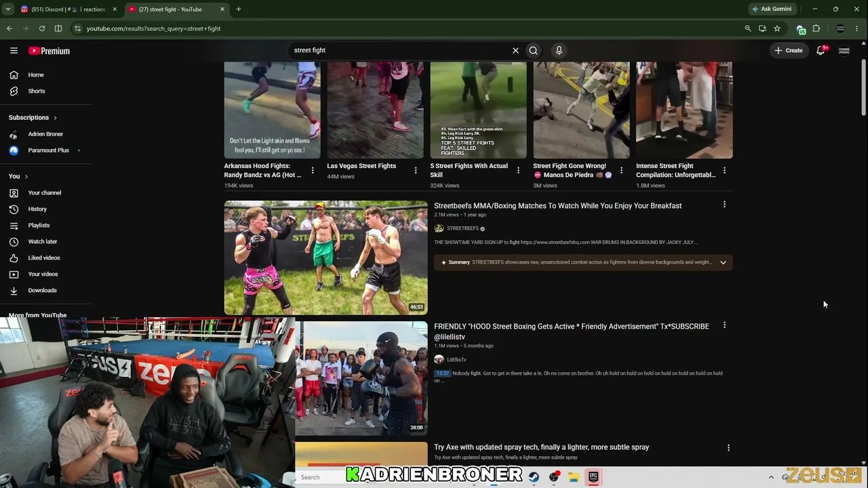The height and width of the screenshot is (488, 868).
Task: Reload the current page
Action: click(x=42, y=28)
